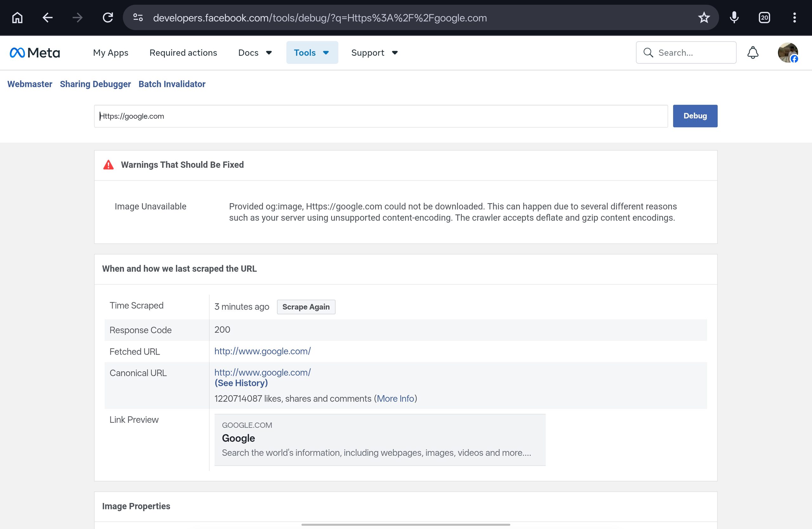Screen dimensions: 812x529
Task: Activate voice search microphone icon
Action: click(x=734, y=18)
